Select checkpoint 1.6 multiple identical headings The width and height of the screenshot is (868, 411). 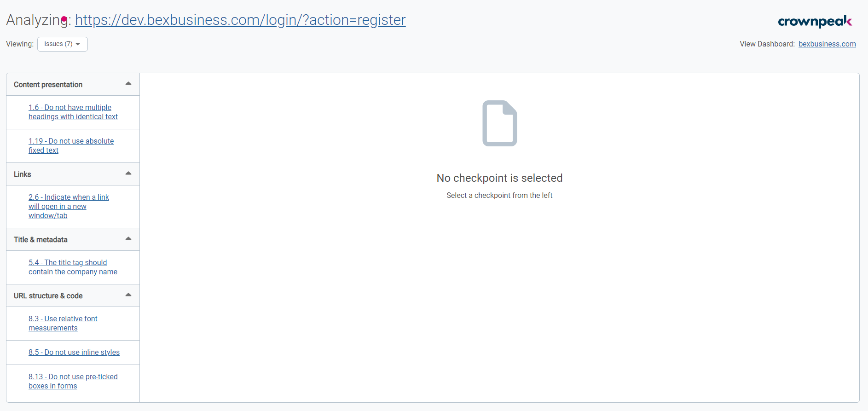73,112
